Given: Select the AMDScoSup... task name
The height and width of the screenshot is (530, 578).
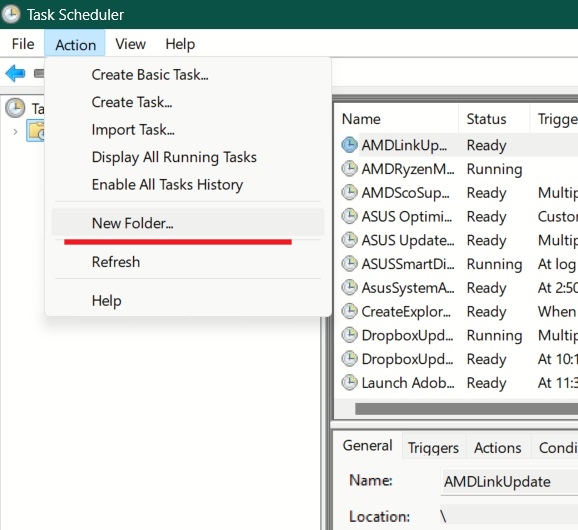Looking at the screenshot, I should pyautogui.click(x=405, y=193).
